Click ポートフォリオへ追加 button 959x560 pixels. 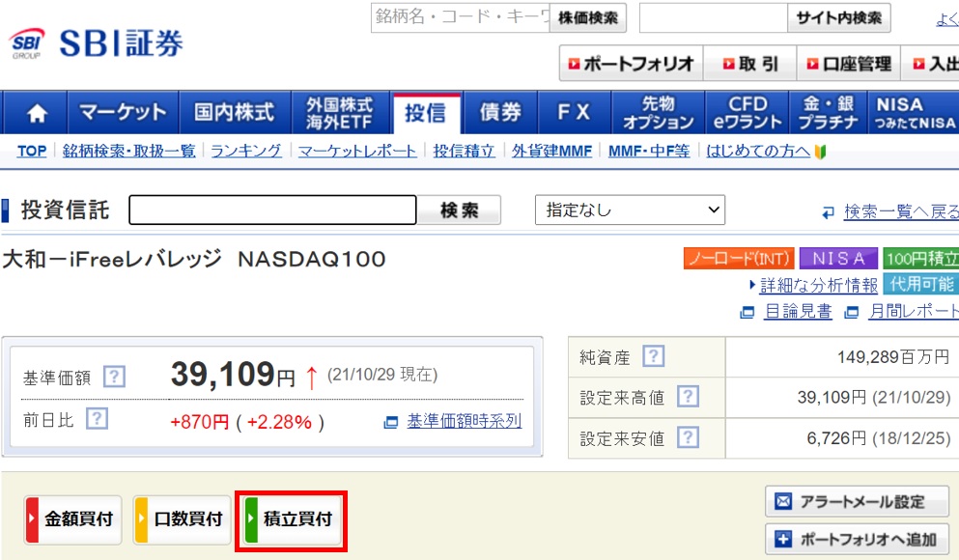(857, 539)
